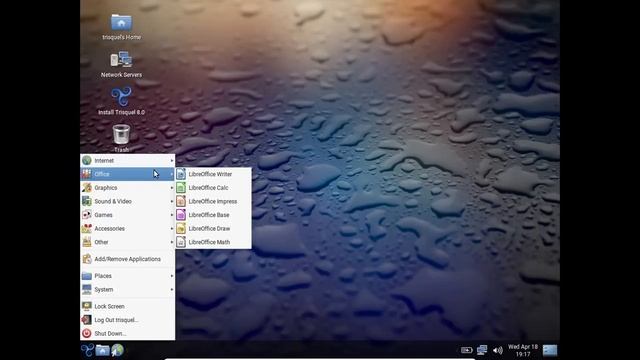Viewport: 640px width, 360px height.
Task: Choose Log Out trisquel... from the menu
Action: click(x=128, y=320)
